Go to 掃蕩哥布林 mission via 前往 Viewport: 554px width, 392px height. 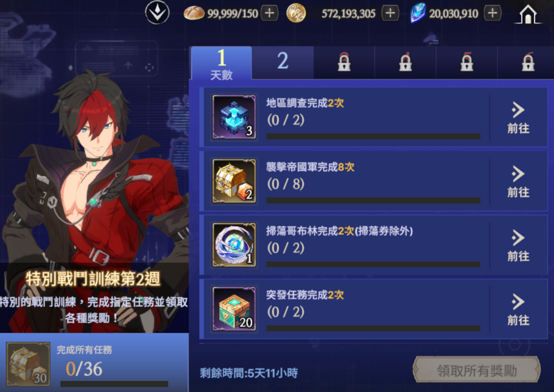pos(519,246)
